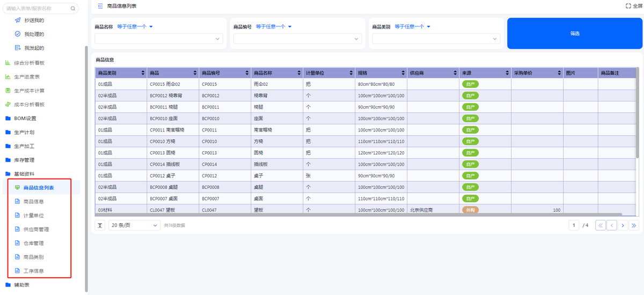644x295 pixels.
Task: Collapse sidebar using the menu icon at top
Action: coord(100,6)
